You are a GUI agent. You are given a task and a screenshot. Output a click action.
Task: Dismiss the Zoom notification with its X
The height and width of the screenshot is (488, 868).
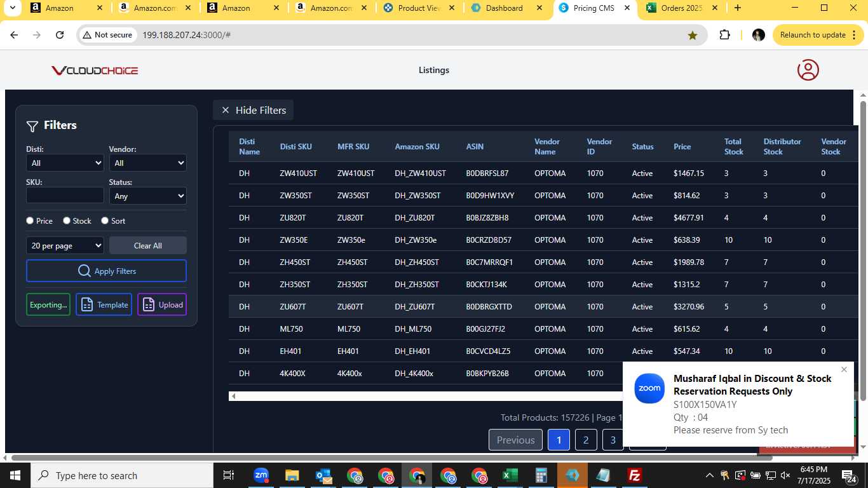click(x=844, y=370)
